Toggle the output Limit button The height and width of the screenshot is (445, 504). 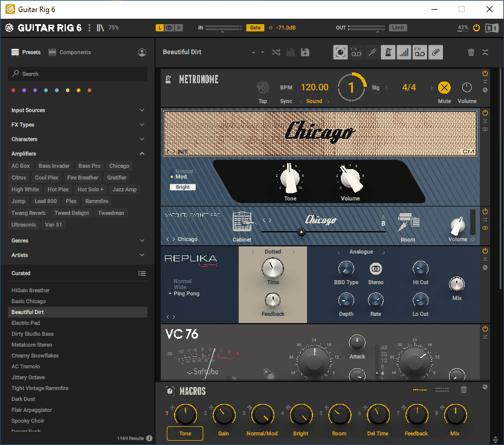pos(398,28)
